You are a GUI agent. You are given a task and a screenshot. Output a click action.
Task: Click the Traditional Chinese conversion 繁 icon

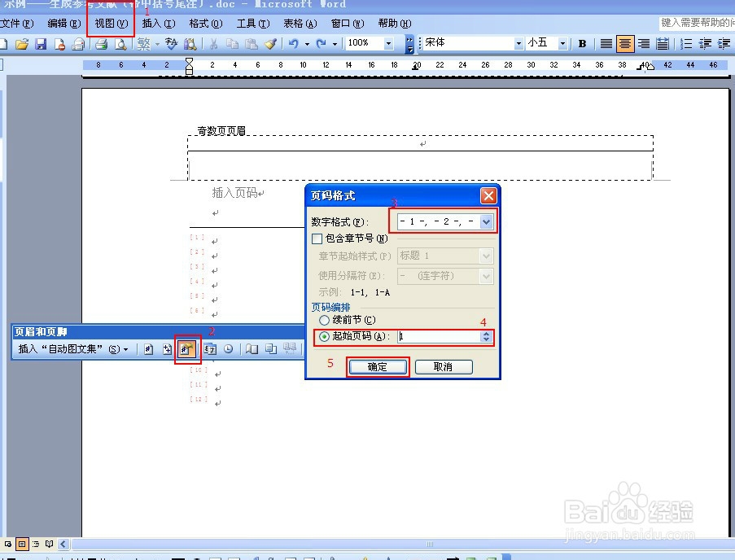[144, 44]
